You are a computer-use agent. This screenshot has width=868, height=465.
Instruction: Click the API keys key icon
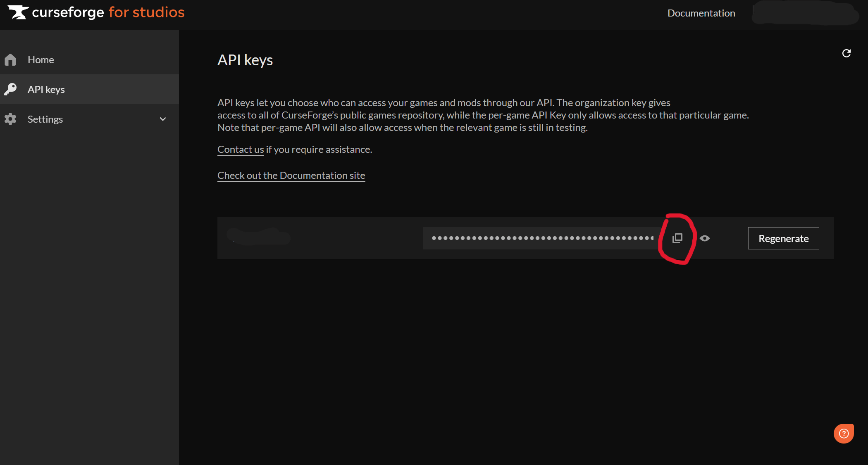[x=11, y=89]
